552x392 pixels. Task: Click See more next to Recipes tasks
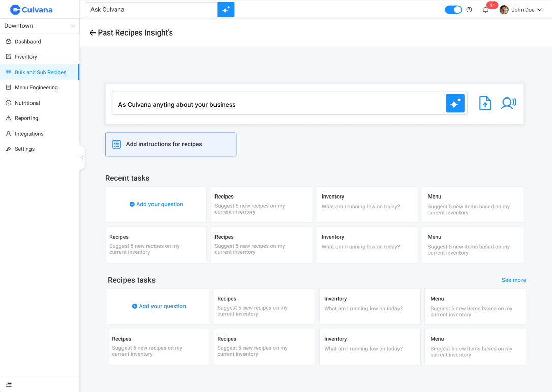[x=513, y=280]
